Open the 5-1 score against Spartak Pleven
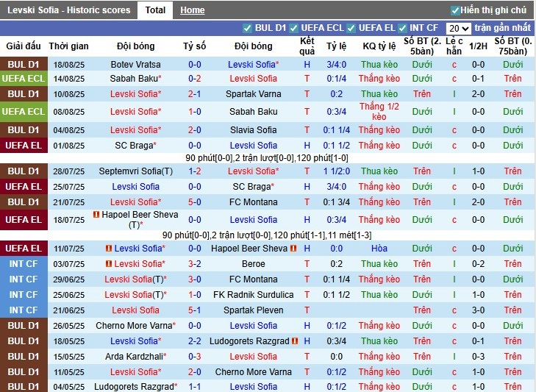 click(x=195, y=310)
